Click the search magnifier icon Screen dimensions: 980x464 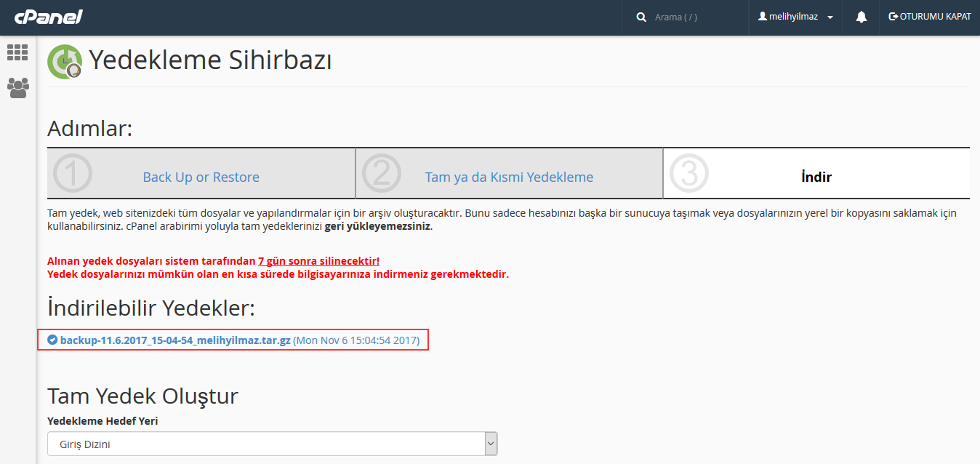(x=641, y=17)
